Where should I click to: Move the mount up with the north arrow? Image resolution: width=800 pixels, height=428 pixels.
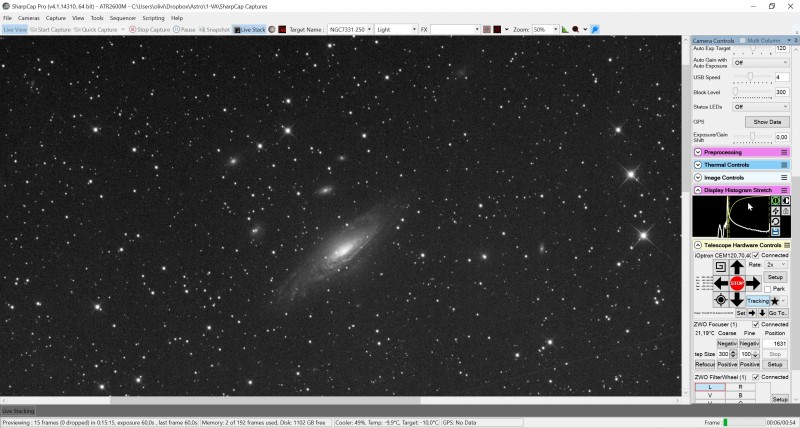point(736,266)
